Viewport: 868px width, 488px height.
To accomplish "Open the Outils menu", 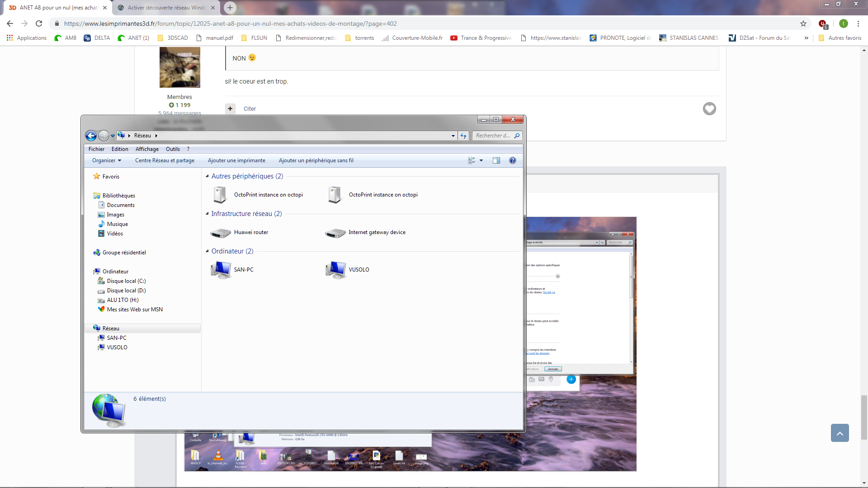I will pos(173,149).
